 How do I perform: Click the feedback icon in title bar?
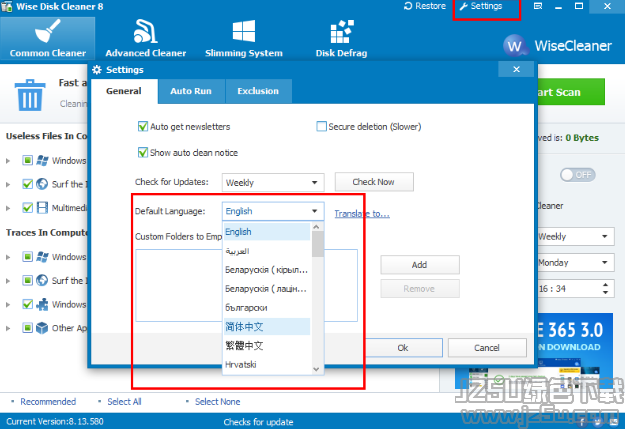[538, 6]
